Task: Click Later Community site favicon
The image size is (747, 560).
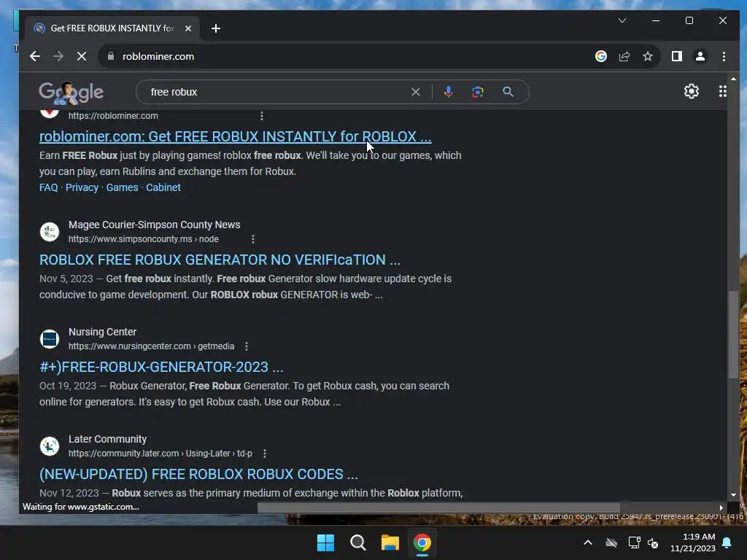Action: click(50, 446)
